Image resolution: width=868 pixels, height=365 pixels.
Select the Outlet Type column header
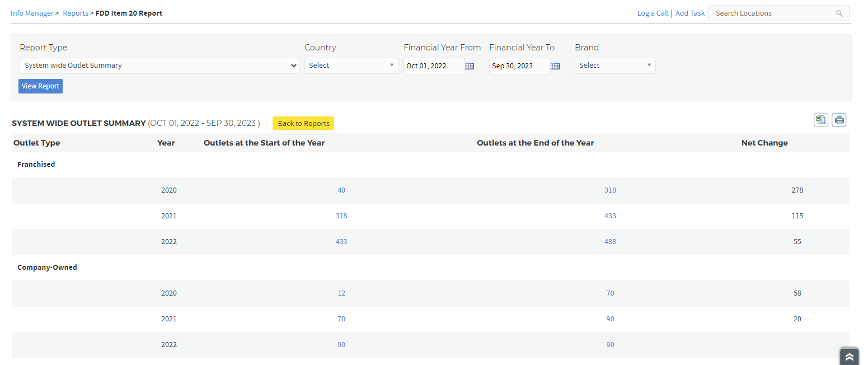click(37, 143)
